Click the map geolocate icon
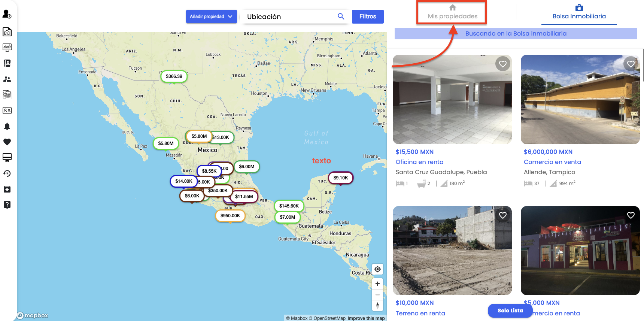 (x=377, y=269)
